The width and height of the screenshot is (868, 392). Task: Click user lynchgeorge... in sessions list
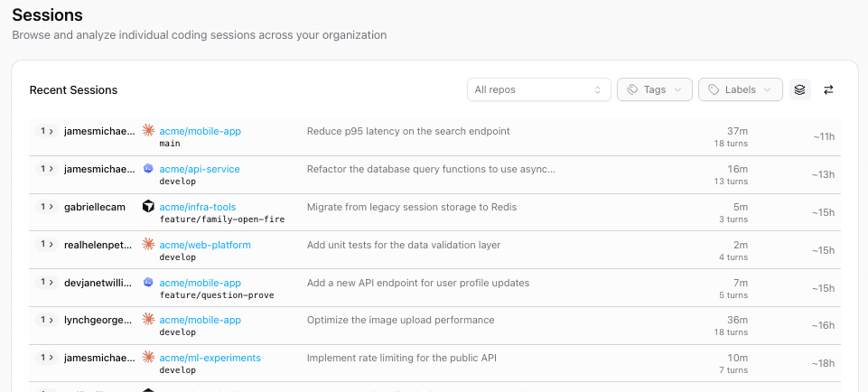coord(98,320)
